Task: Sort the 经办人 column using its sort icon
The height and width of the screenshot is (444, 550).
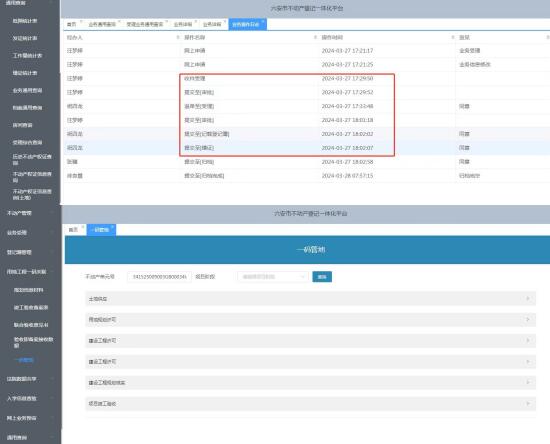Action: coord(177,37)
